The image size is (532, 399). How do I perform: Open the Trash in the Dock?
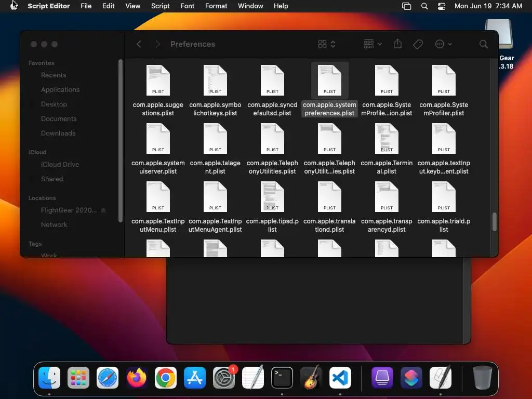pyautogui.click(x=483, y=378)
